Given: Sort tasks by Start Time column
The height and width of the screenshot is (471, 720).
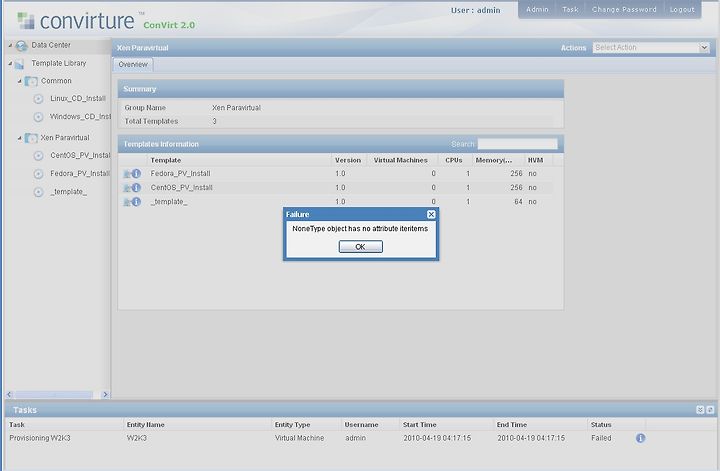Looking at the screenshot, I should pyautogui.click(x=446, y=425).
